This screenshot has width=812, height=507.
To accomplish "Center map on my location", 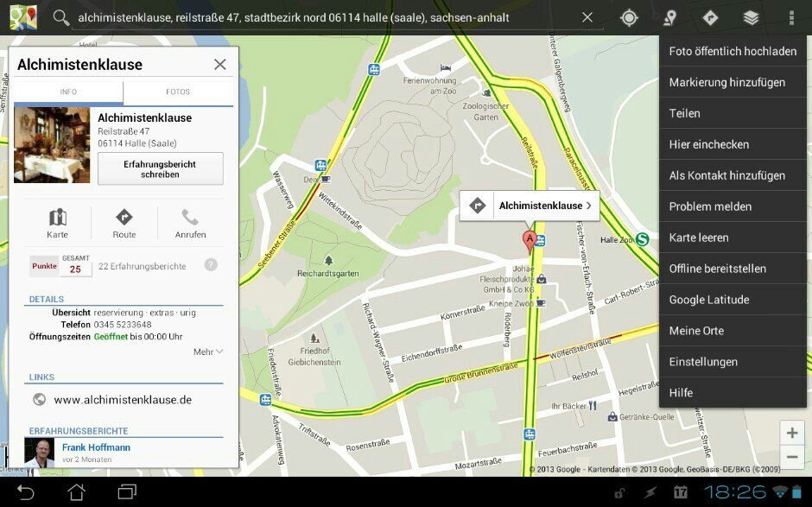I will tap(629, 17).
